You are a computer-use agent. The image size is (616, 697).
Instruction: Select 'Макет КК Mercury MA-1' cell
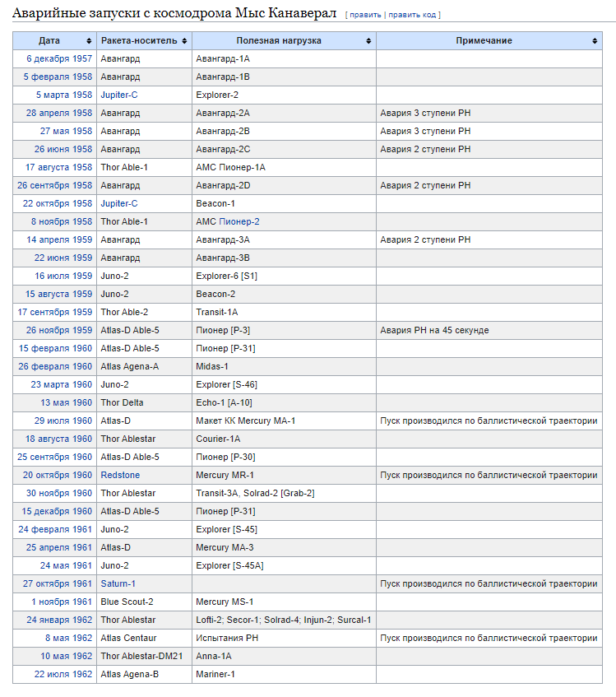[x=285, y=421]
